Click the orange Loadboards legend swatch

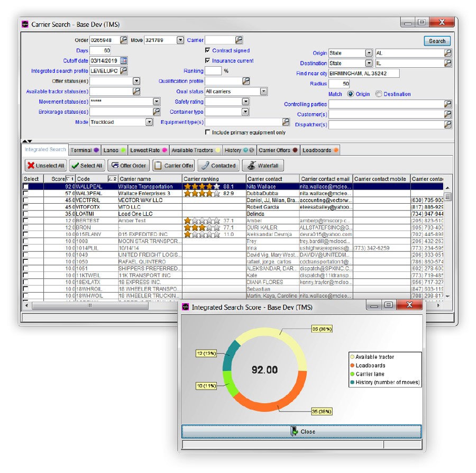(x=352, y=366)
